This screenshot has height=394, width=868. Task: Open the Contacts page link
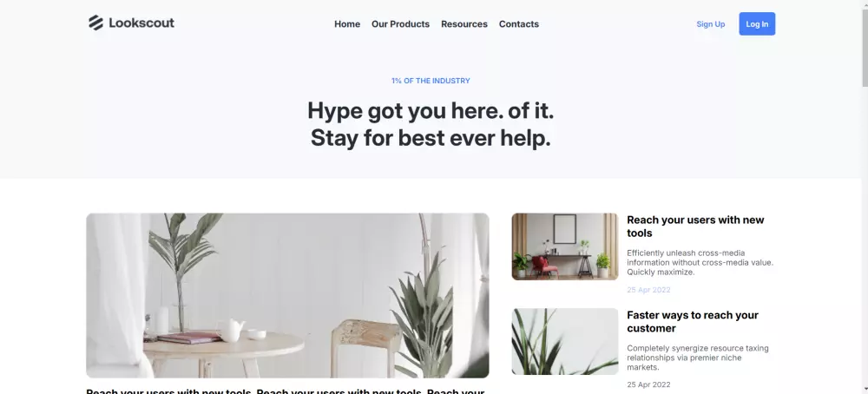click(519, 23)
